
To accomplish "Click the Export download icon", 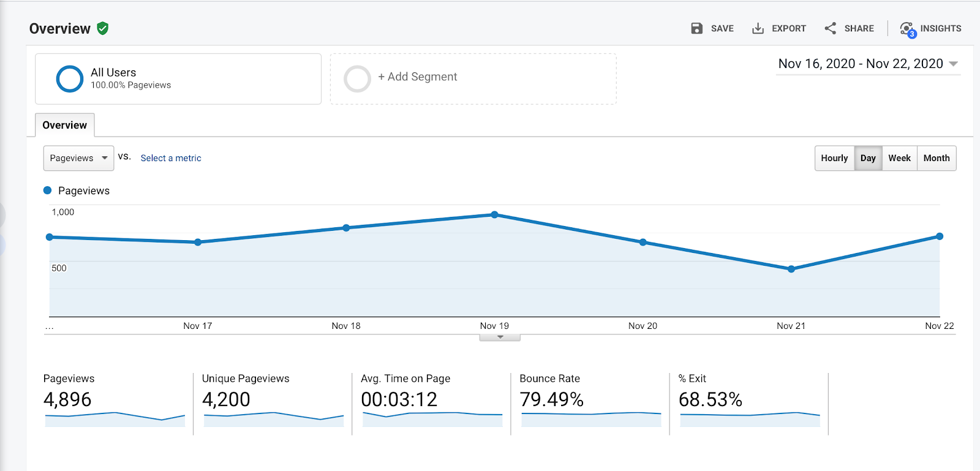I will (x=758, y=28).
